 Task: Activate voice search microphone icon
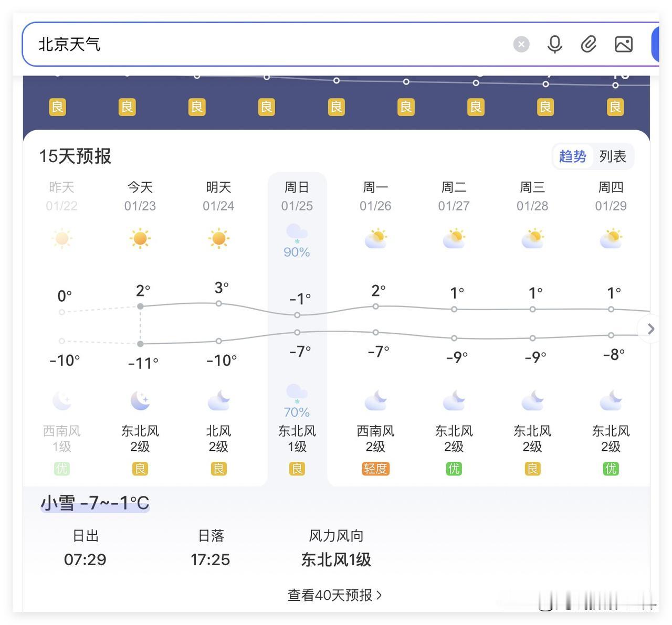(x=555, y=44)
